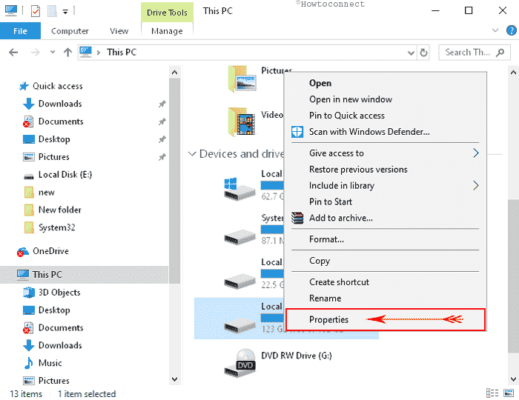Click the pin icon beside Quick access Pictures

pyautogui.click(x=162, y=157)
